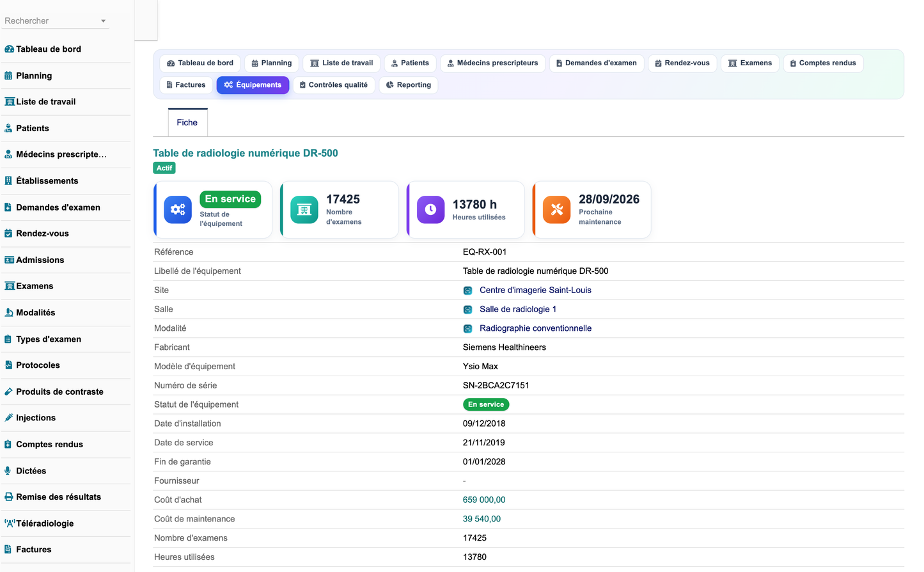Click the Admissions sidebar icon
The height and width of the screenshot is (572, 924).
[x=10, y=260]
